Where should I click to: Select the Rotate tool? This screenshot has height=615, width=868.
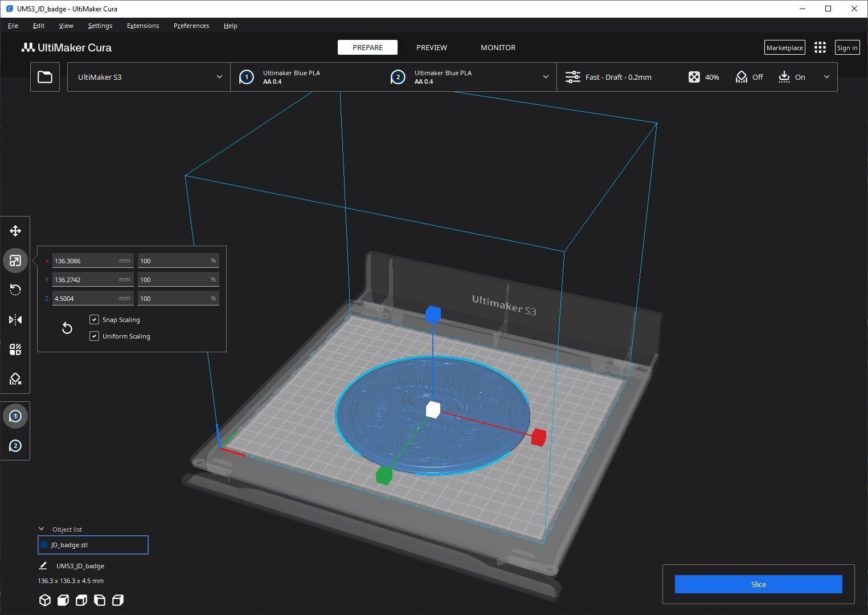(15, 290)
